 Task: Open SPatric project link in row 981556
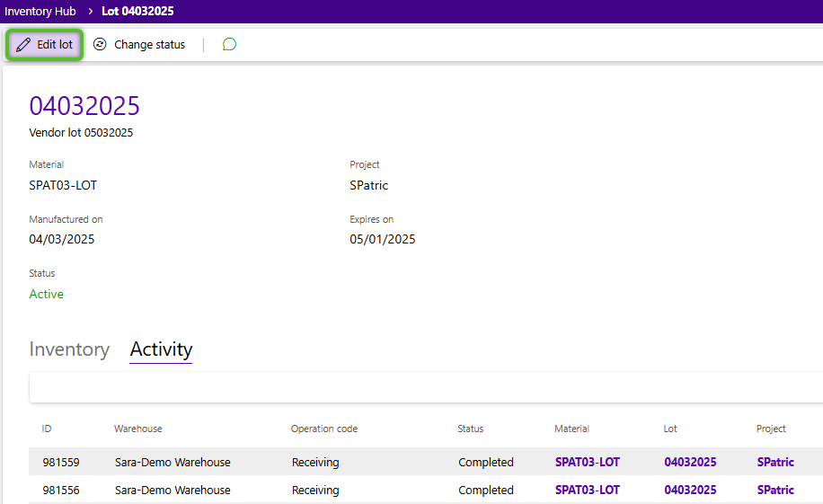[x=775, y=491]
